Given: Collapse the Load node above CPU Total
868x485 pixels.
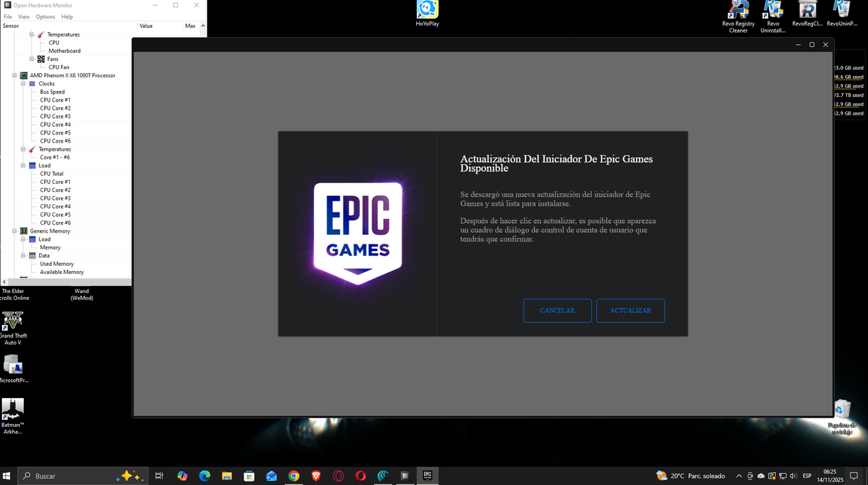Looking at the screenshot, I should [23, 166].
